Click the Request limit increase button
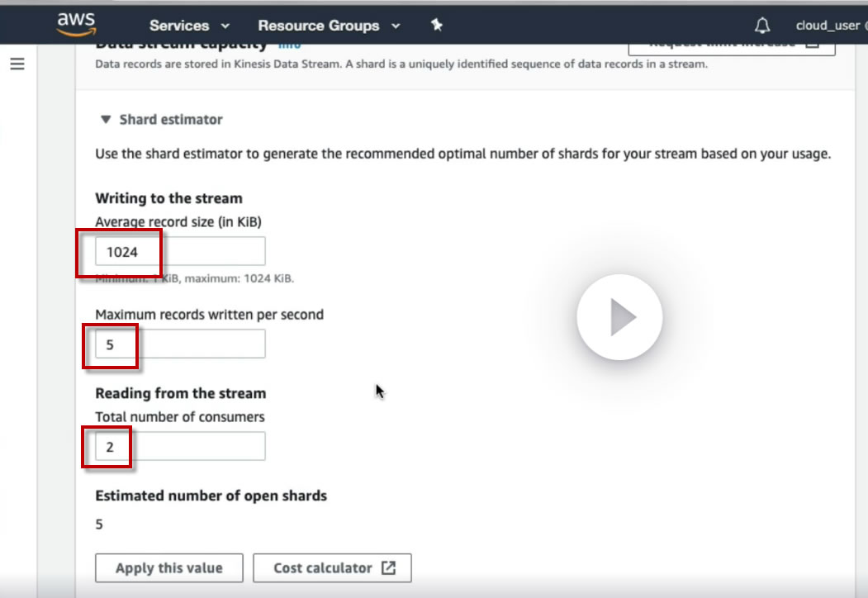This screenshot has width=868, height=598. (x=731, y=45)
